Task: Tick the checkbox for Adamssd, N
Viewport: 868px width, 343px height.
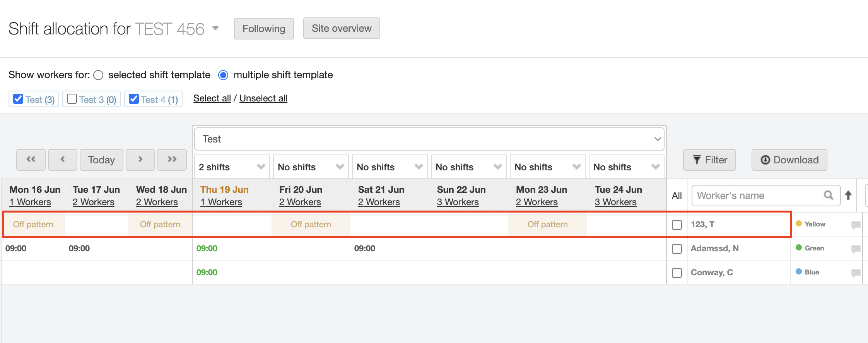Action: tap(677, 249)
